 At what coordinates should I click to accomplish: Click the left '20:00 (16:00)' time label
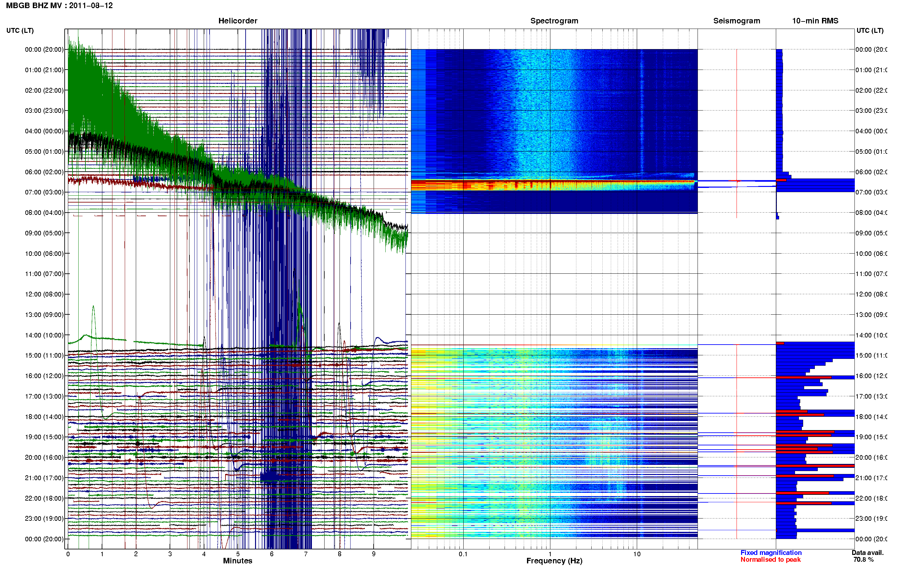(x=44, y=457)
